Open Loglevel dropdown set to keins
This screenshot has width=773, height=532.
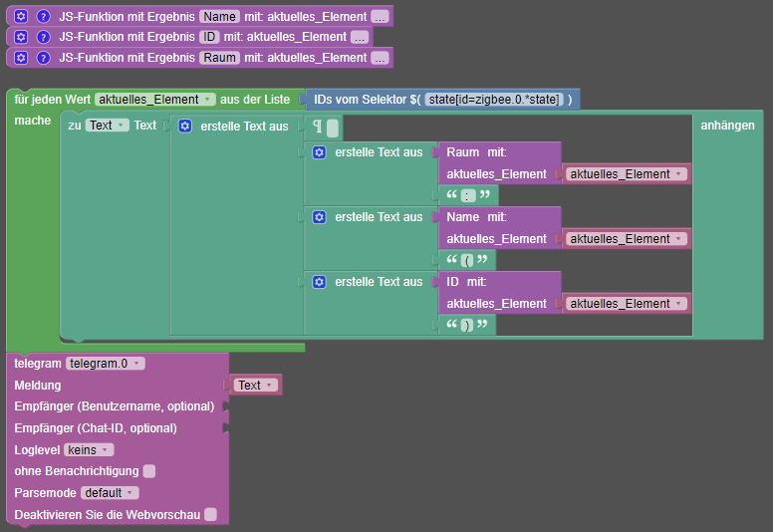89,449
